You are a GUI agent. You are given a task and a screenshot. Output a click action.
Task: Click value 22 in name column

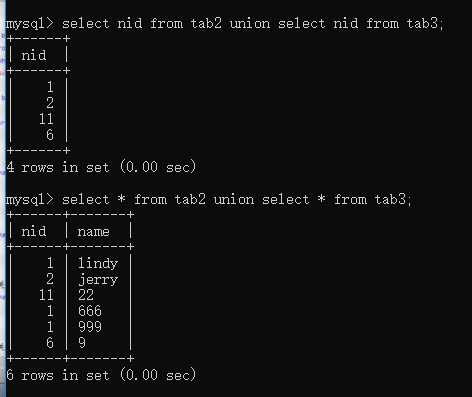[86, 295]
